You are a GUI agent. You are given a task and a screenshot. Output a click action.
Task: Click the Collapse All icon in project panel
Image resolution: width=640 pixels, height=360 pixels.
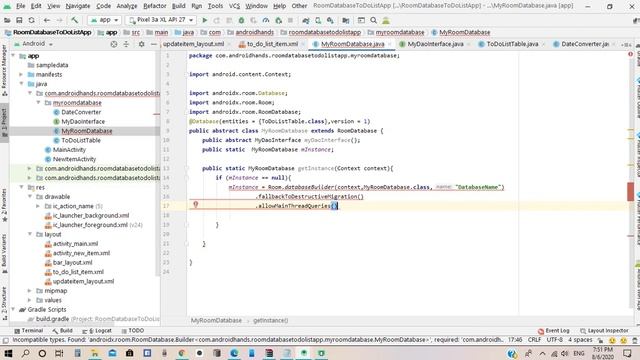[126, 44]
